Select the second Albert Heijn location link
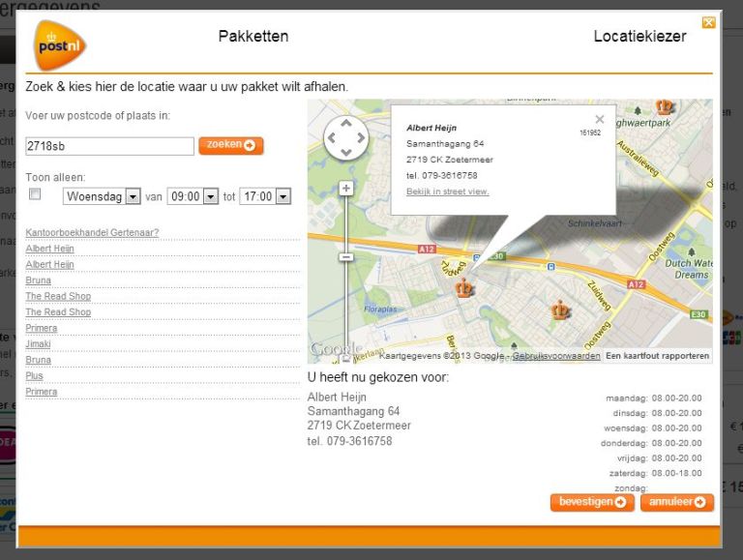Viewport: 743px width, 560px height. pyautogui.click(x=49, y=264)
